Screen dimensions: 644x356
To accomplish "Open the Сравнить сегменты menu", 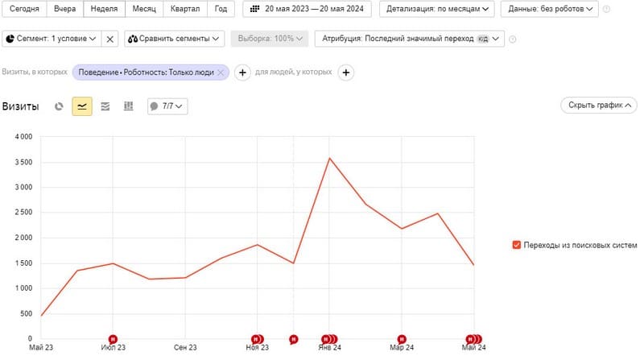I will 174,39.
